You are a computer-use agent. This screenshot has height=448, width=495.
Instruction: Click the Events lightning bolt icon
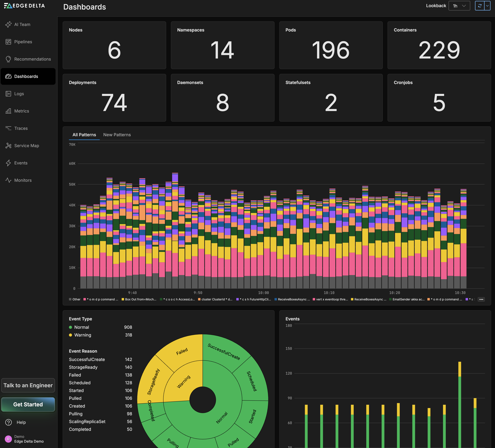[x=8, y=163]
